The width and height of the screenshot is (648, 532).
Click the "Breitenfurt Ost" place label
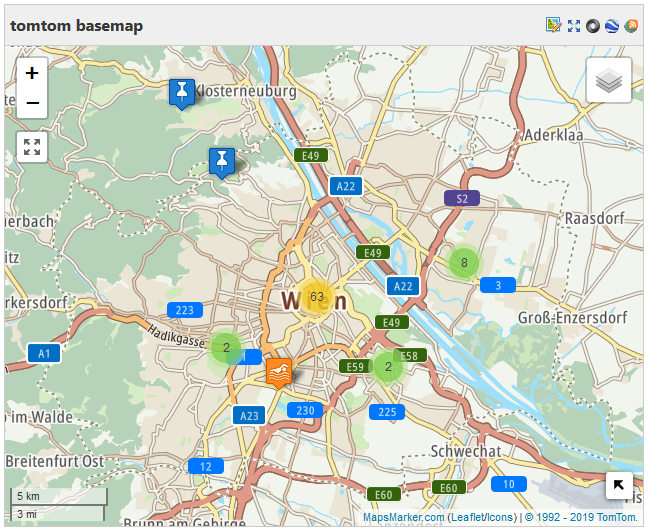click(55, 461)
